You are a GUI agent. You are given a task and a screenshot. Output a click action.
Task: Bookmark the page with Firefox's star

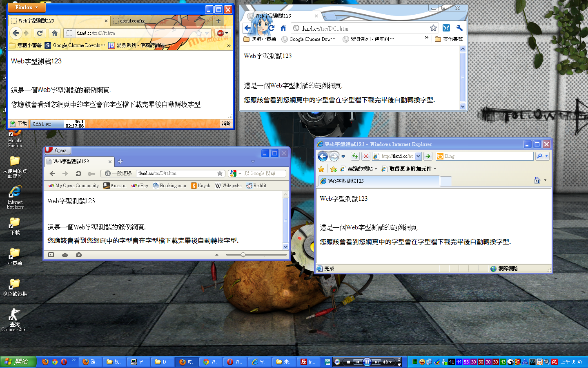[x=199, y=33]
